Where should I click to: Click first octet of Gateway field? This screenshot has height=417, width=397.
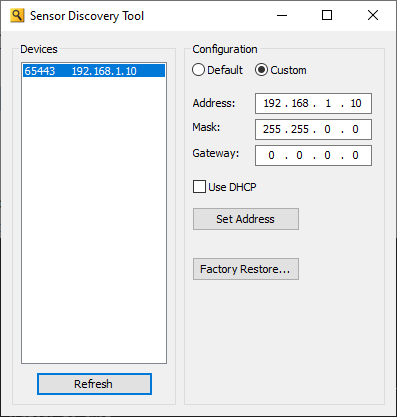click(271, 155)
